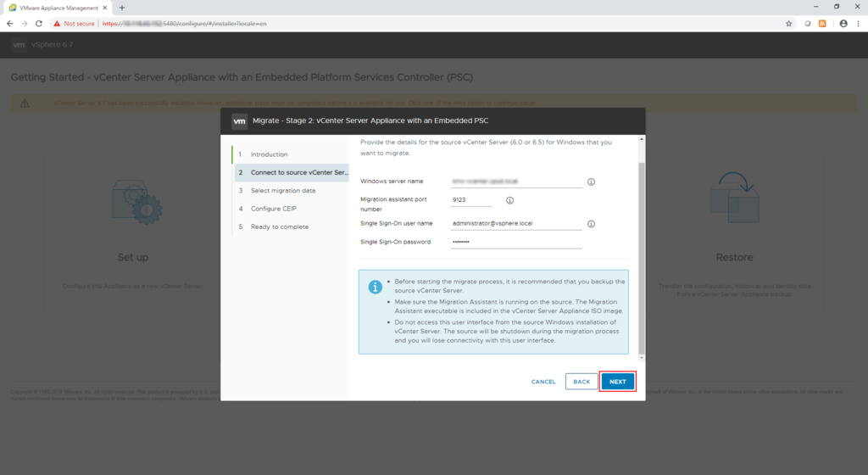
Task: Select the VMware Appliance Management browser tab
Action: pyautogui.click(x=58, y=8)
